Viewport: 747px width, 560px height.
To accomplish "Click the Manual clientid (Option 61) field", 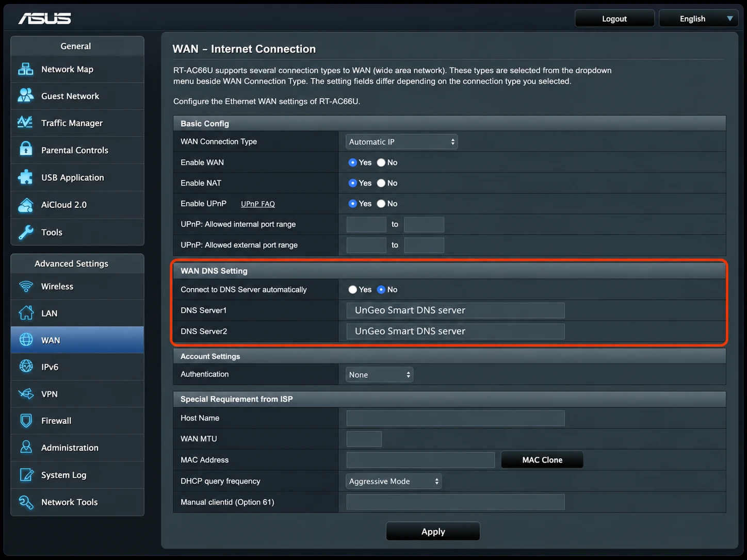I will pos(456,502).
